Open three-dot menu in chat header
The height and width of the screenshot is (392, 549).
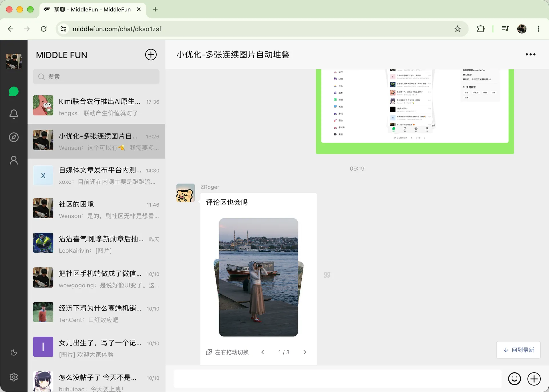coord(530,54)
